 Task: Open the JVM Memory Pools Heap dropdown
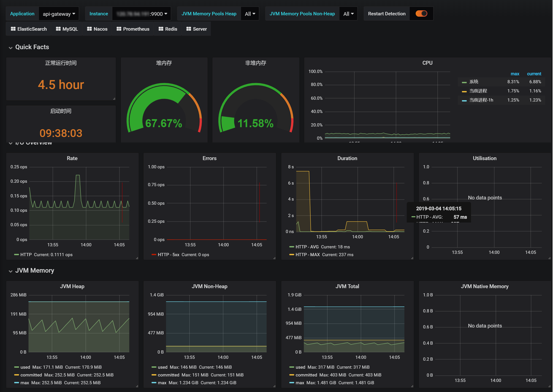(x=250, y=14)
